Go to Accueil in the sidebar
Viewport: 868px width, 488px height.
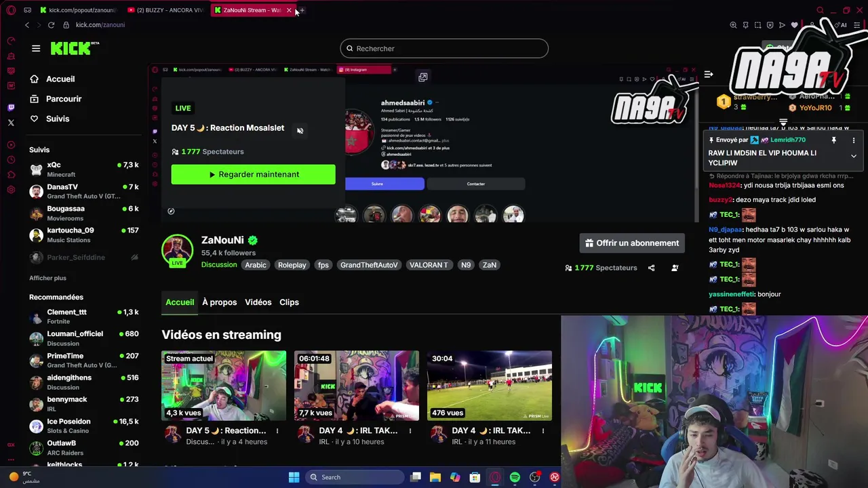pos(60,79)
